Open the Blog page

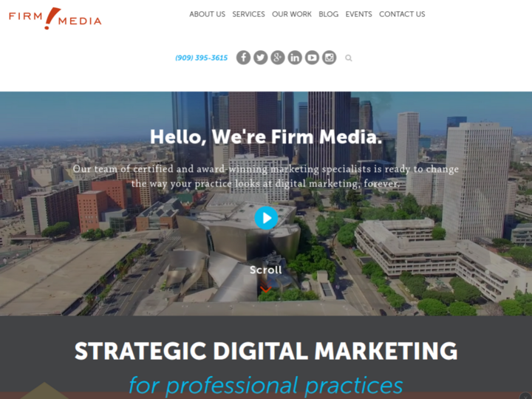[328, 14]
